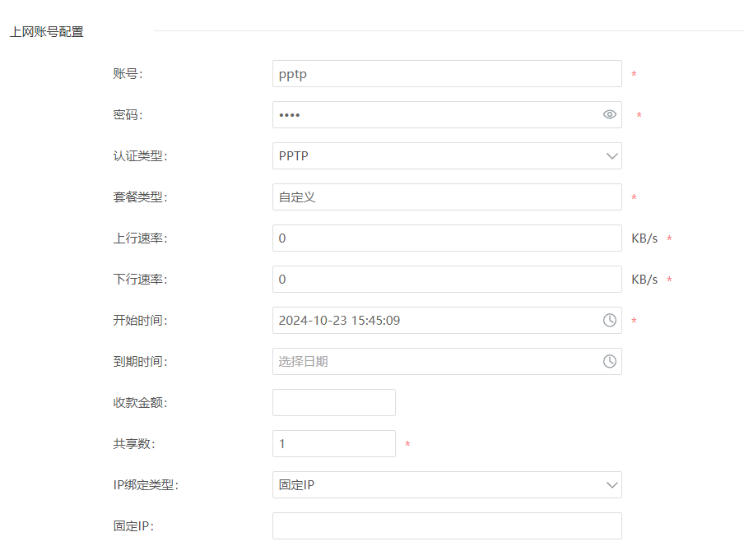Click the 账号 field label
744x560 pixels.
[x=128, y=73]
